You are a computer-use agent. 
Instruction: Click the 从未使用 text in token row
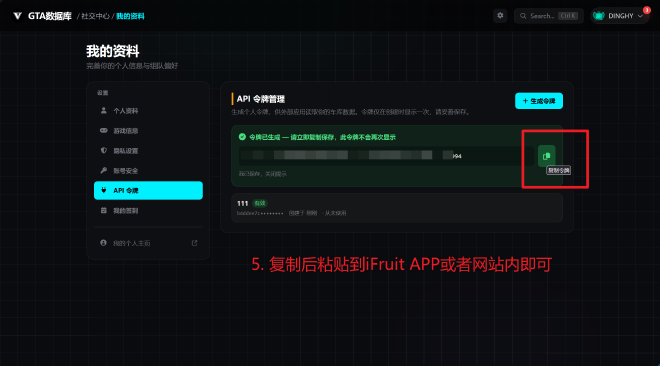(x=335, y=213)
